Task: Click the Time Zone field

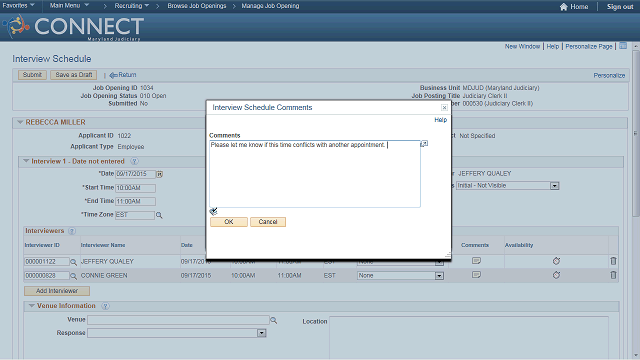Action: [x=135, y=215]
